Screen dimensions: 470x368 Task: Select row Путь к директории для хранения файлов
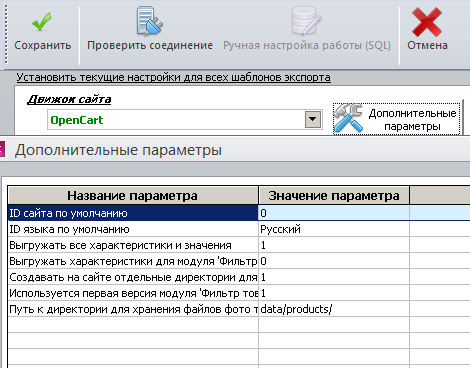point(133,309)
